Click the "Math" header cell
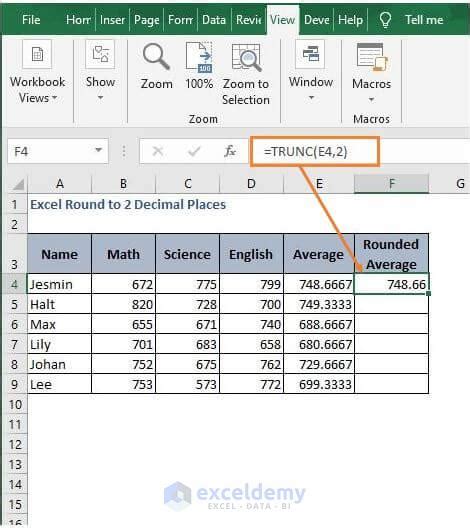Image resolution: width=470 pixels, height=528 pixels. 124,254
